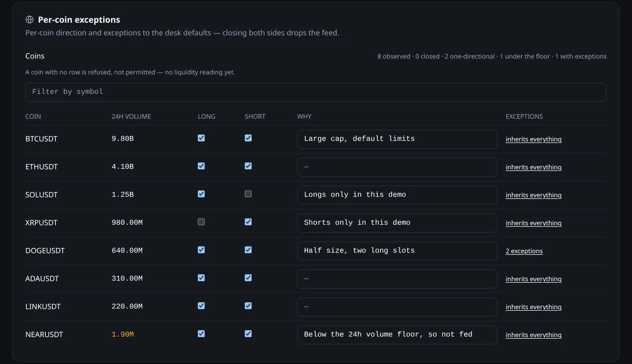This screenshot has width=632, height=364.
Task: Uncheck Short for ADAUSDT
Action: coord(248,278)
